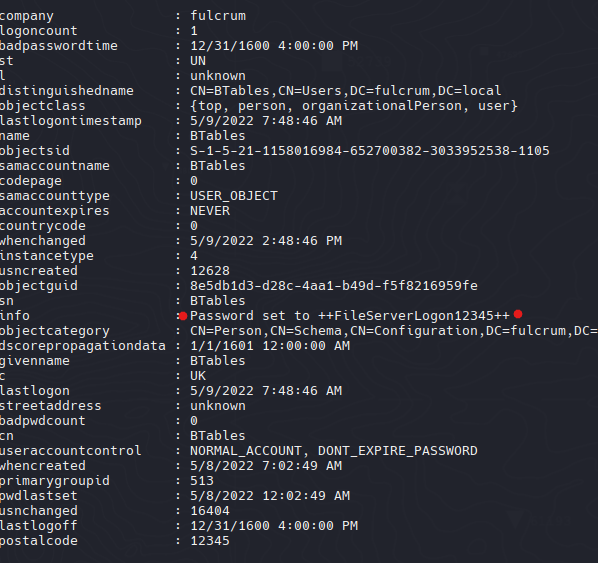Click the dscorepropagationdata label
598x563 pixels.
(x=83, y=346)
